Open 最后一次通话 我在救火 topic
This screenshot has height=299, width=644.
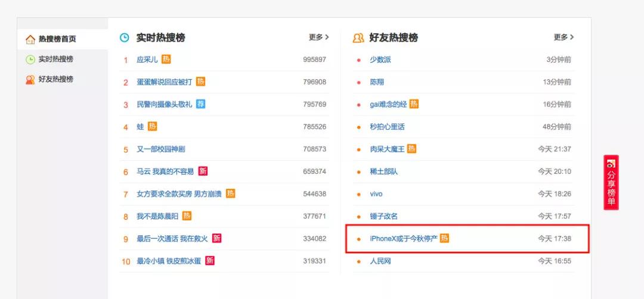point(172,239)
